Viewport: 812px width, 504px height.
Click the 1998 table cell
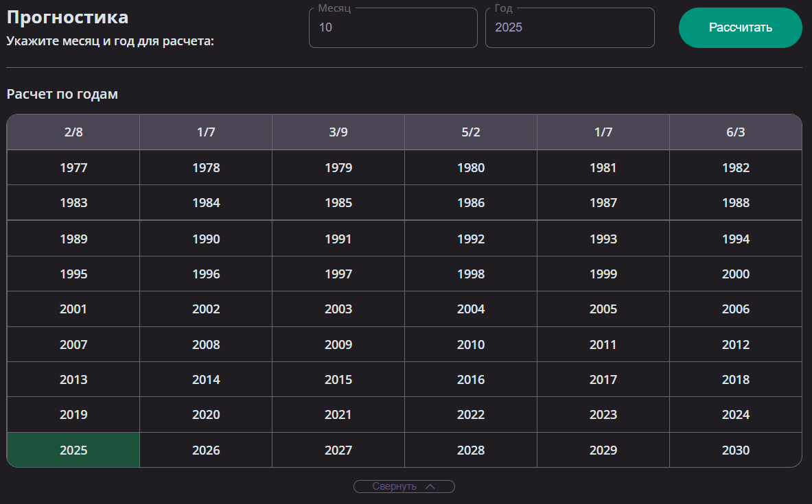coord(471,274)
